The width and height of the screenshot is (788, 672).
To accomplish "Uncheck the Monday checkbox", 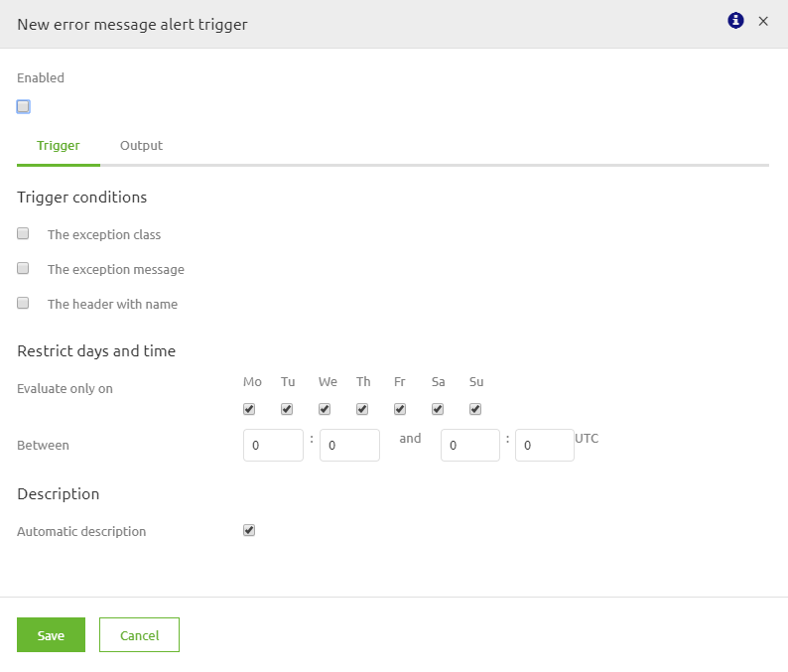I will click(249, 409).
